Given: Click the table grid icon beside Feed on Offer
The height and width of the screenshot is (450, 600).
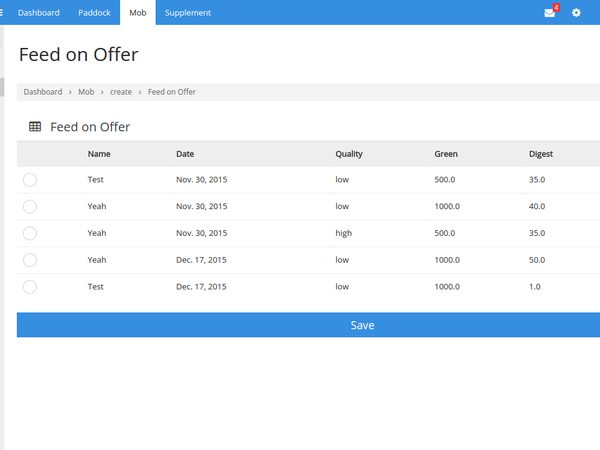Looking at the screenshot, I should click(35, 126).
